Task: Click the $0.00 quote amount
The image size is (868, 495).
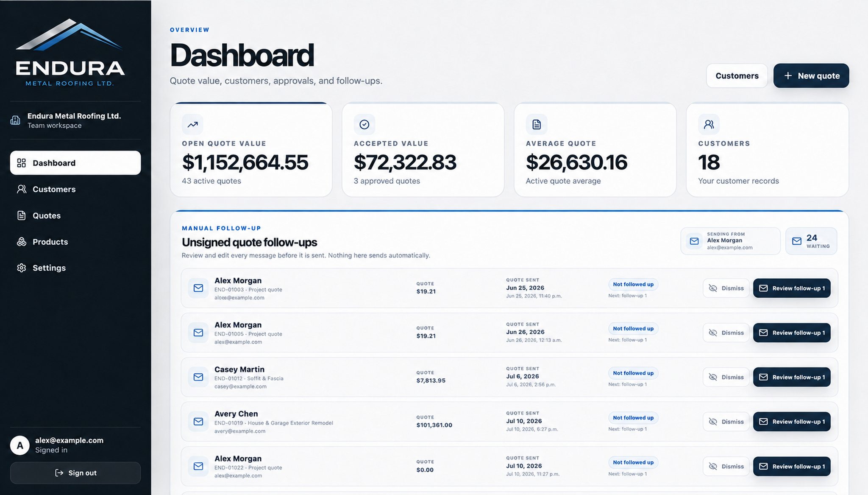Action: coord(425,470)
